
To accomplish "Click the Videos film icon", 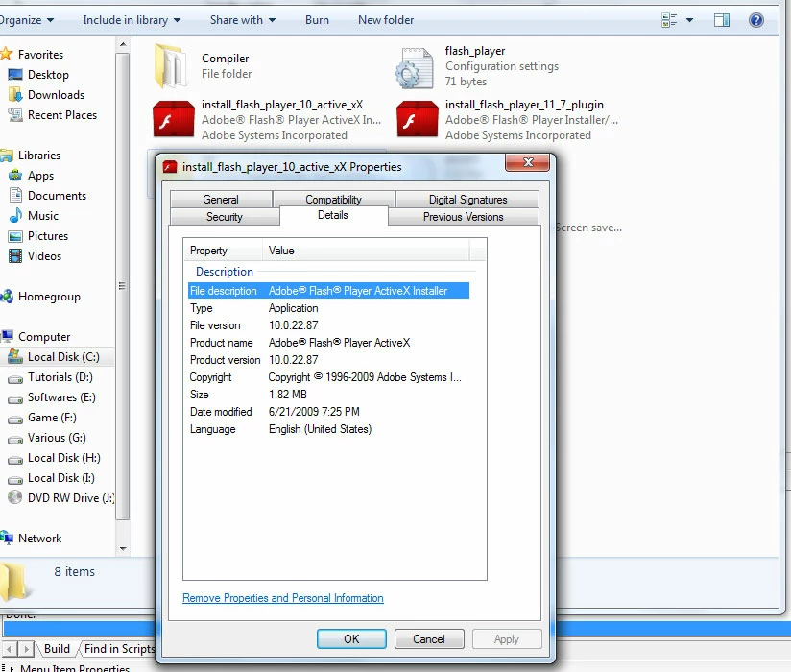I will click(15, 255).
